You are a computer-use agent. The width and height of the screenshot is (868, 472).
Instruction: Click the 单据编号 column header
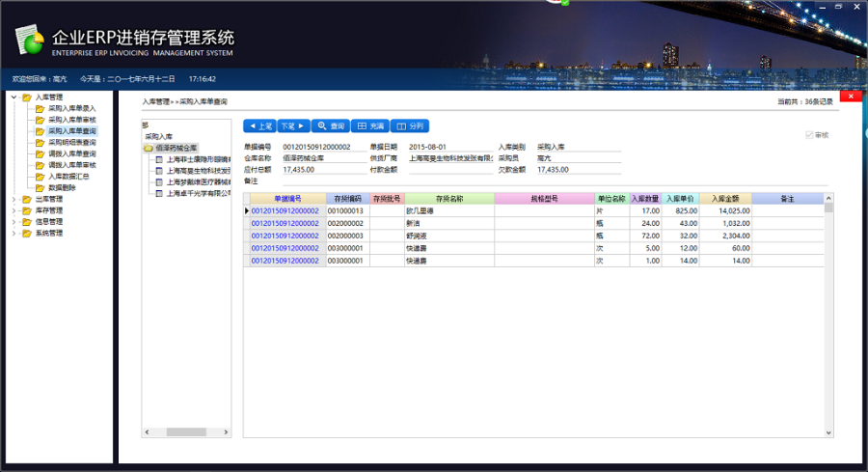[287, 199]
